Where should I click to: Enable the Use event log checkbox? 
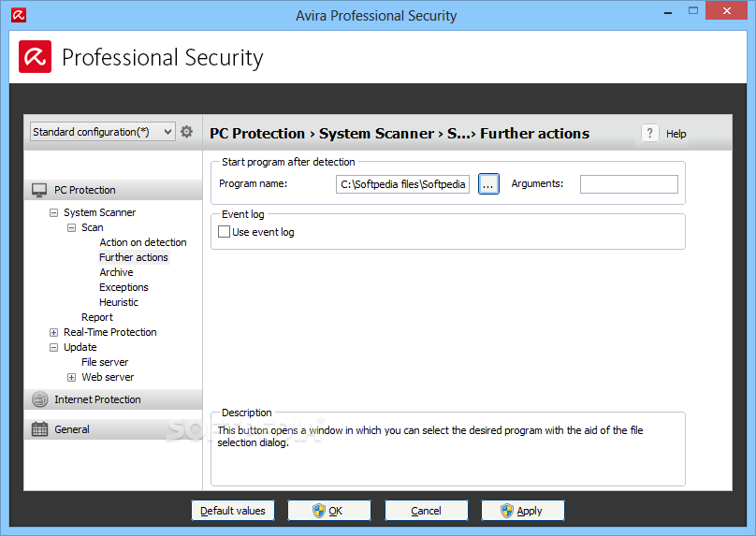click(x=224, y=232)
